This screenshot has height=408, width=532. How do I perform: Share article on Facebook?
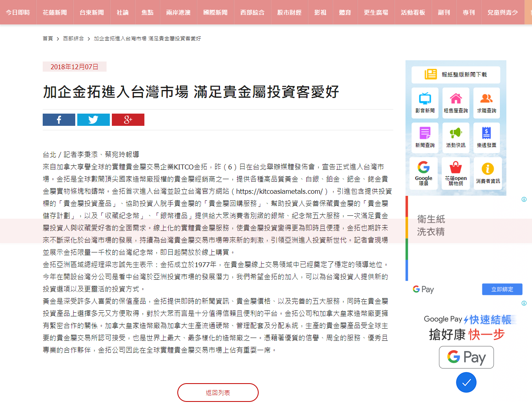click(x=59, y=120)
